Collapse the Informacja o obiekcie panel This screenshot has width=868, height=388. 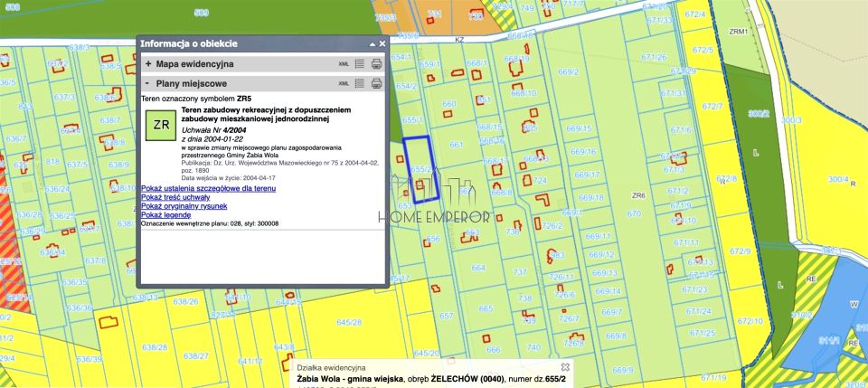[x=372, y=43]
